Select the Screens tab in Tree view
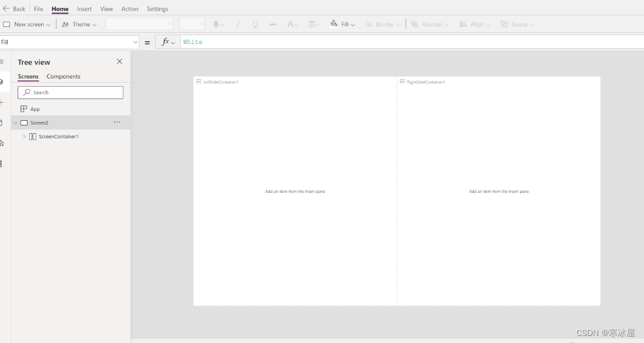Image resolution: width=644 pixels, height=343 pixels. pyautogui.click(x=28, y=76)
